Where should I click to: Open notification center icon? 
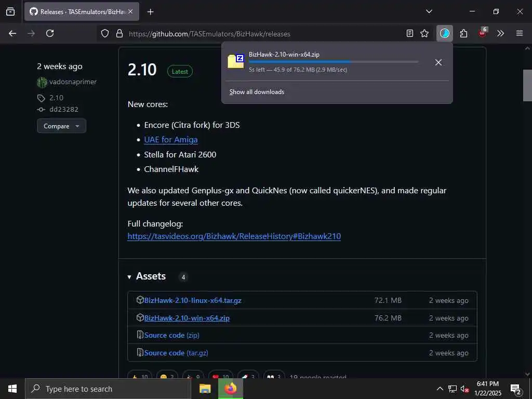pos(516,389)
